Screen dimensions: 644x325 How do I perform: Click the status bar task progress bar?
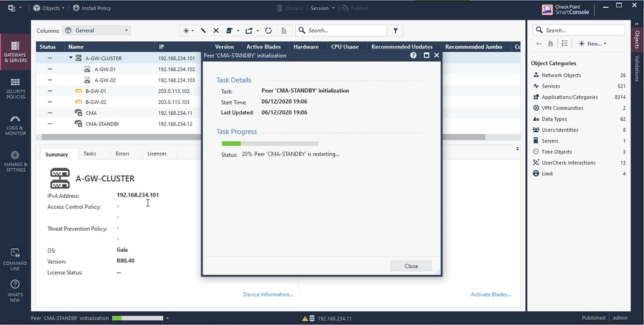point(137,318)
